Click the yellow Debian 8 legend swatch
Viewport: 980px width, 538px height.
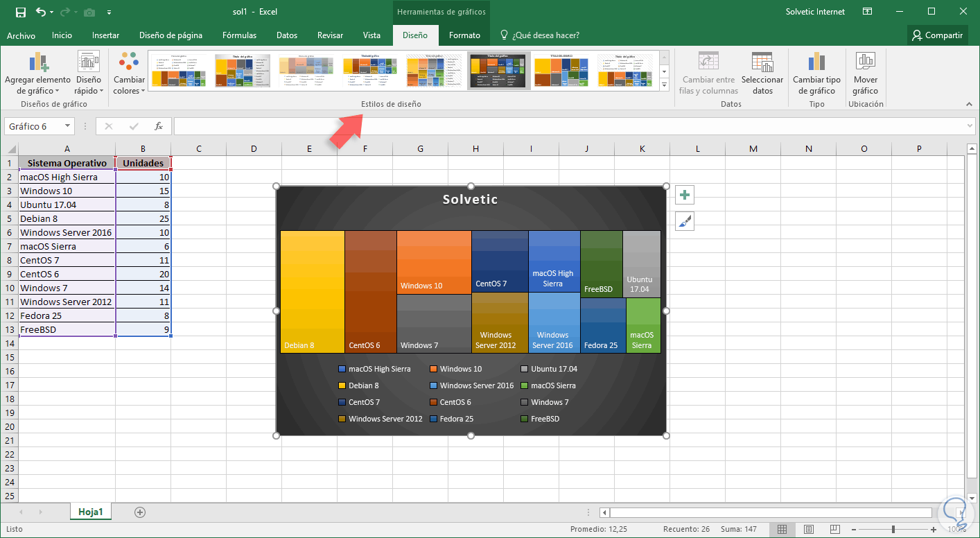[342, 385]
